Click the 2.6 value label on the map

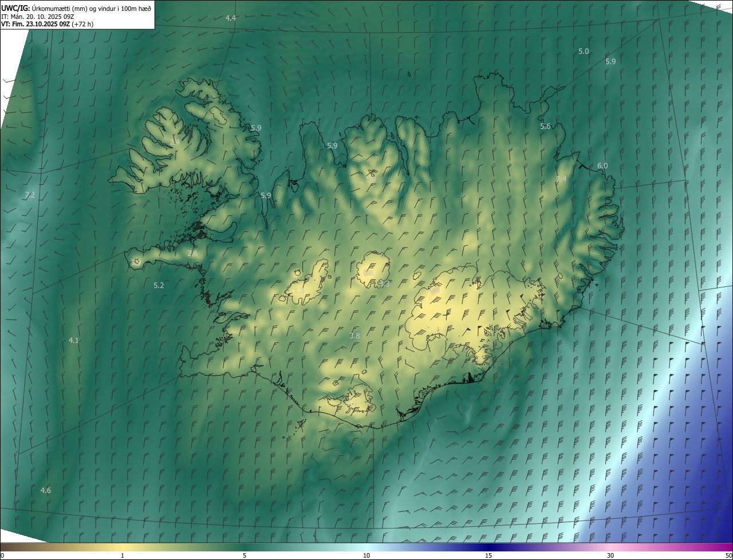click(x=192, y=254)
